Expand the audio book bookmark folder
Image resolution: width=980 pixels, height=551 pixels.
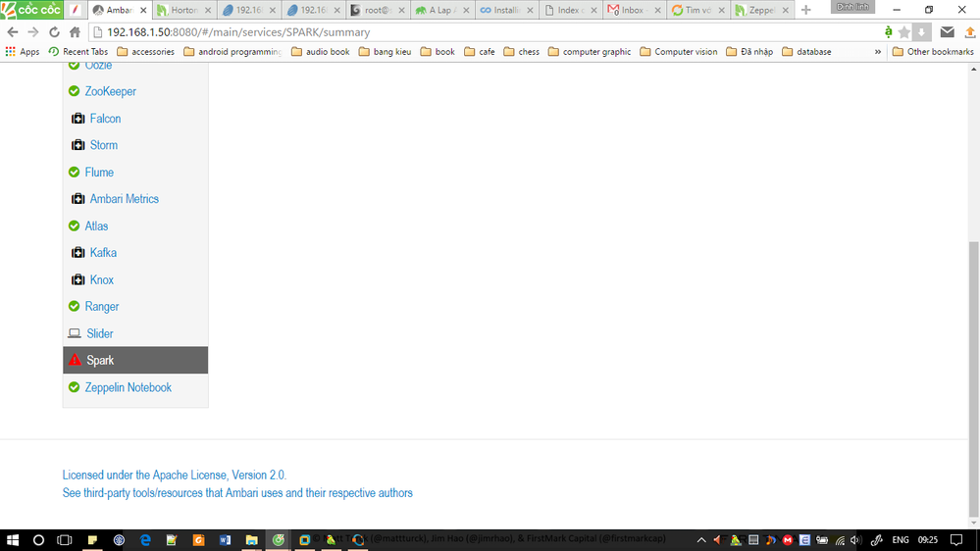[321, 52]
